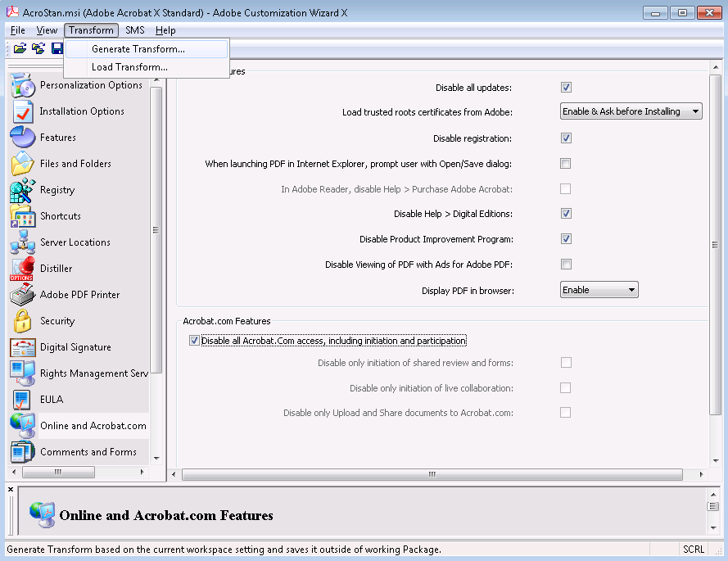Choose Generate Transform menu entry
Screen dimensions: 728x561
tap(147, 49)
